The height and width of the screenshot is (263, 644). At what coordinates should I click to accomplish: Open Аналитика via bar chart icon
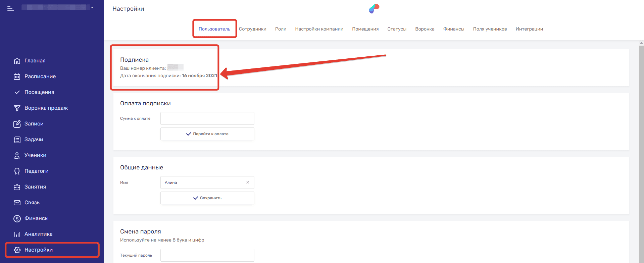point(17,234)
